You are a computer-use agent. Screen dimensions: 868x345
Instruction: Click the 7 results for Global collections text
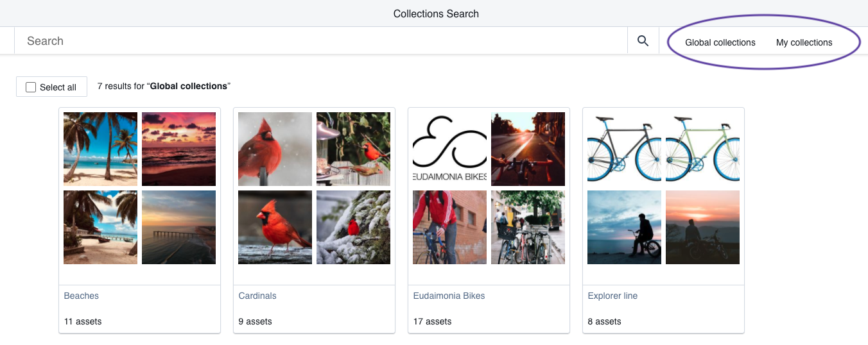tap(164, 86)
